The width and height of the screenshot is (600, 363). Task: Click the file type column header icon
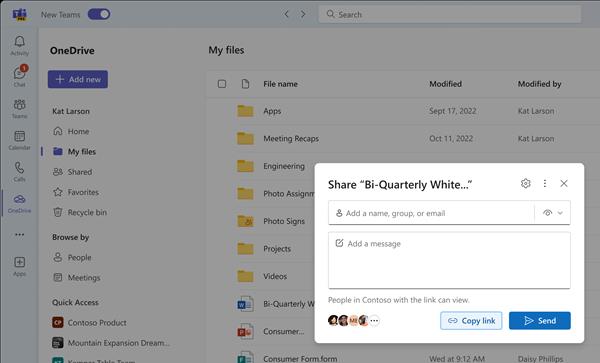245,84
